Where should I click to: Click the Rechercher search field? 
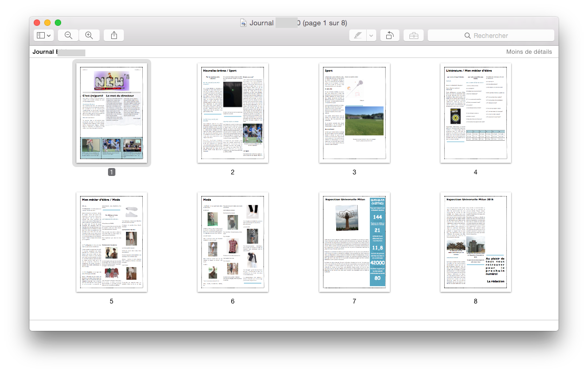(491, 35)
